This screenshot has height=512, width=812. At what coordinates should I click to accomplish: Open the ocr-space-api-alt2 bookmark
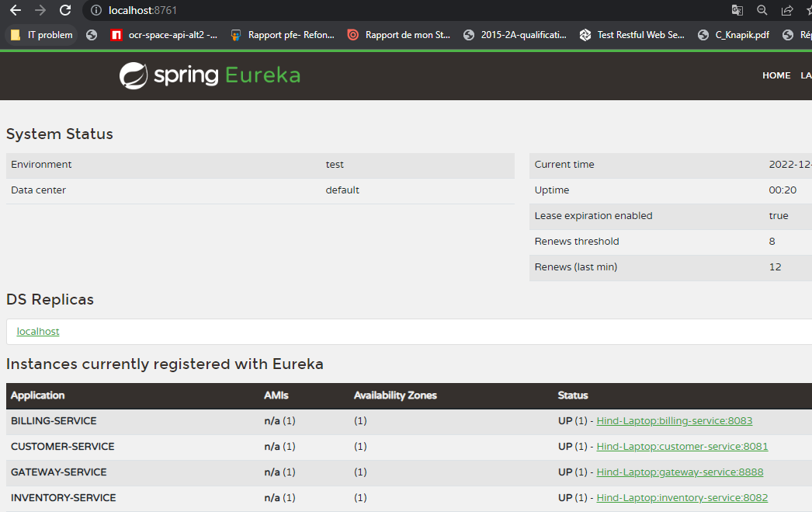click(164, 35)
